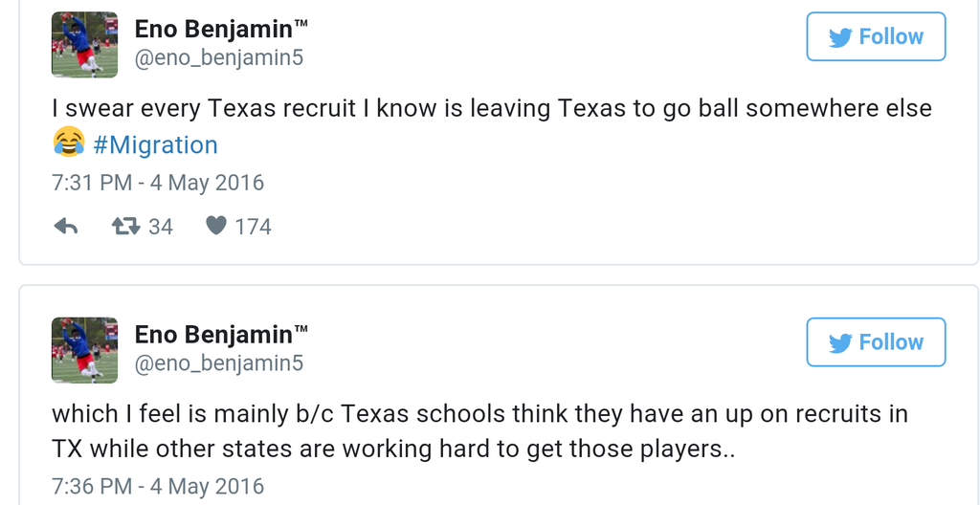Click the retweet count of 34
Image resolution: width=980 pixels, height=505 pixels.
pos(161,227)
